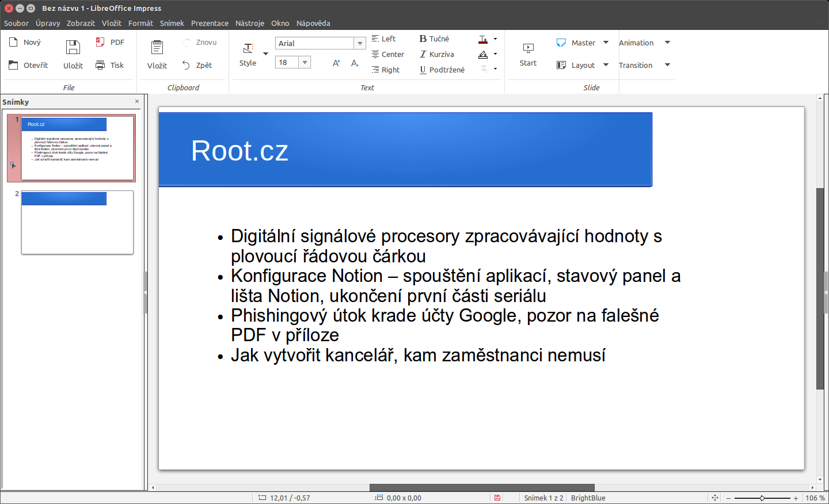This screenshot has height=504, width=829.
Task: Decrease the font size
Action: pos(355,63)
